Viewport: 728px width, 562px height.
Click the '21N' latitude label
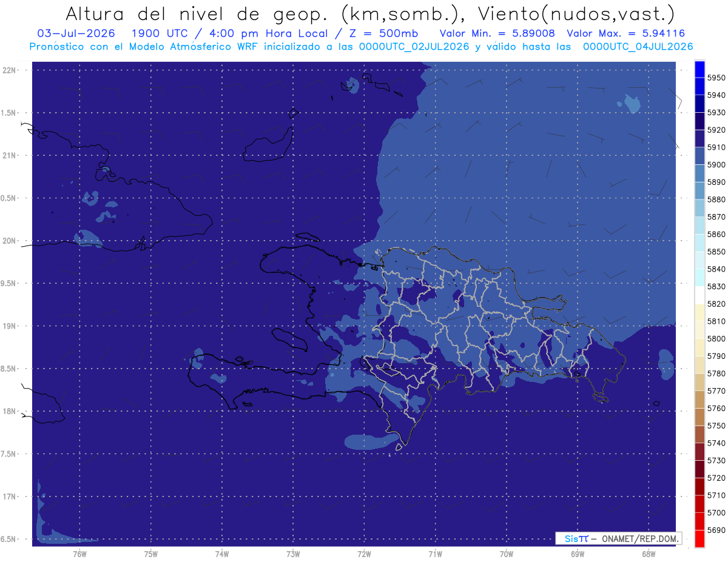coord(9,156)
